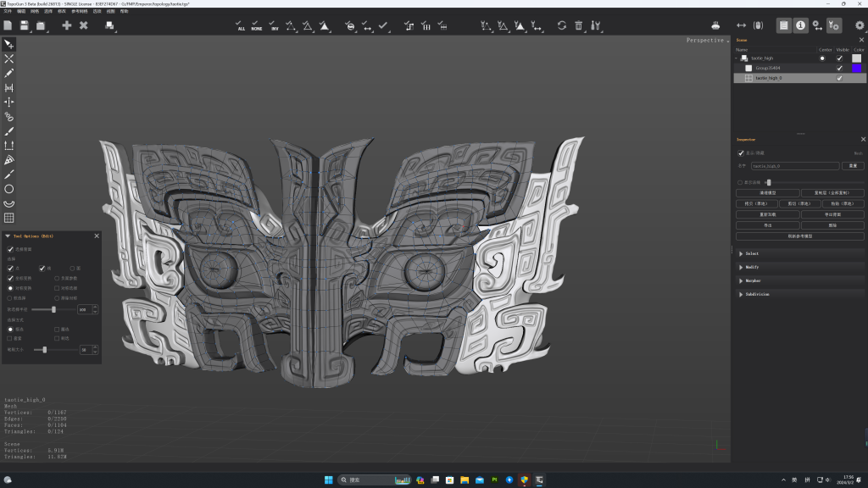
Task: Open the 视图 (View) menu
Action: coord(111,11)
